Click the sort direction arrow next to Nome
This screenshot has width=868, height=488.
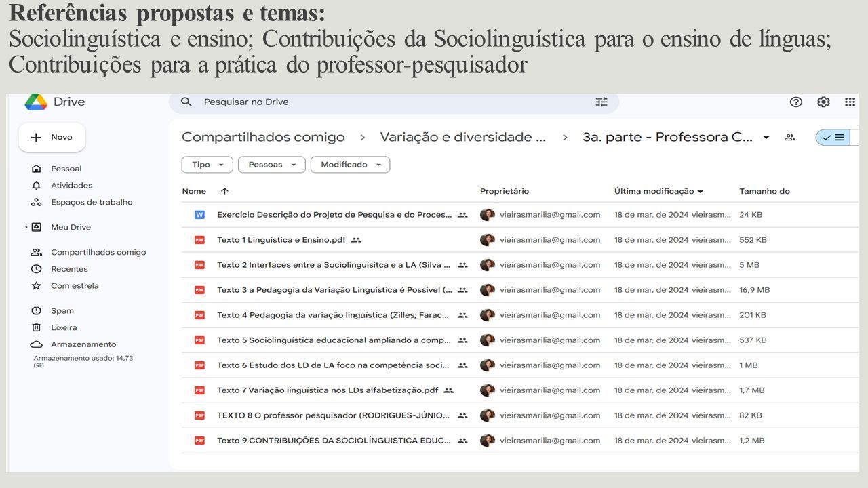224,191
